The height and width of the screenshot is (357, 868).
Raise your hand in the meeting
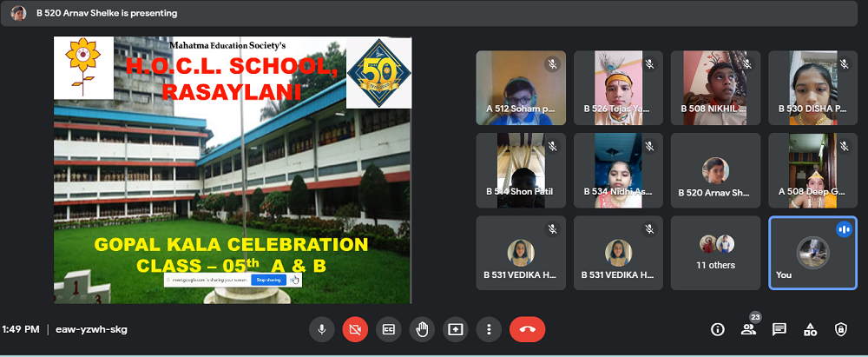423,329
